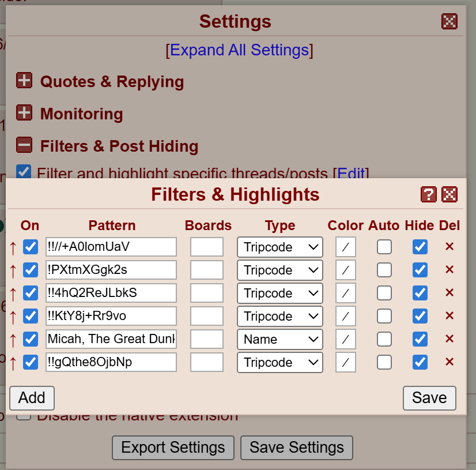Save the filters list

tap(429, 398)
